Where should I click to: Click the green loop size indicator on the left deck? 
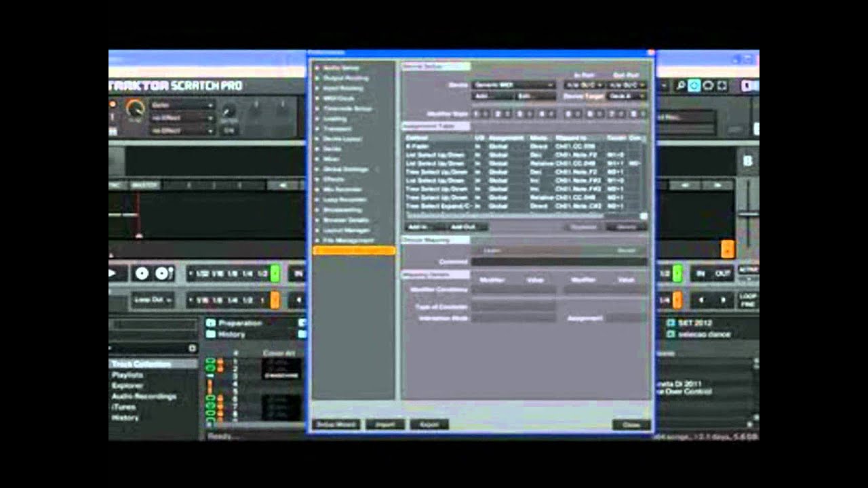pyautogui.click(x=275, y=273)
